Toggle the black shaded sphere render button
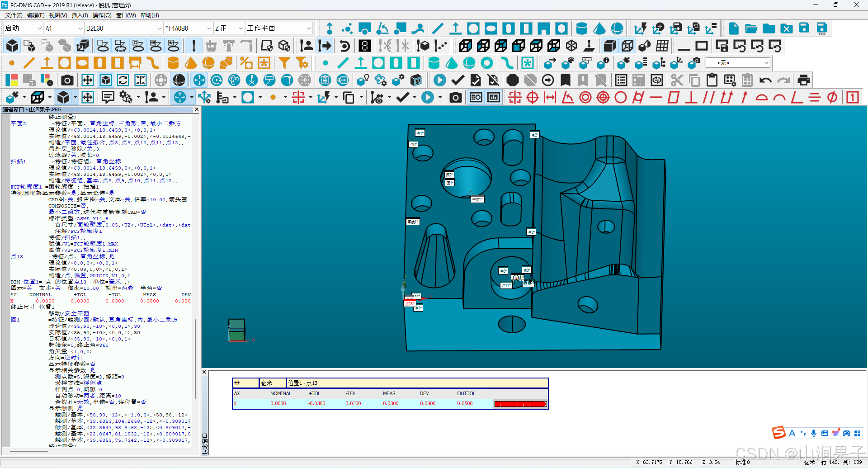The width and height of the screenshot is (868, 468). (179, 80)
